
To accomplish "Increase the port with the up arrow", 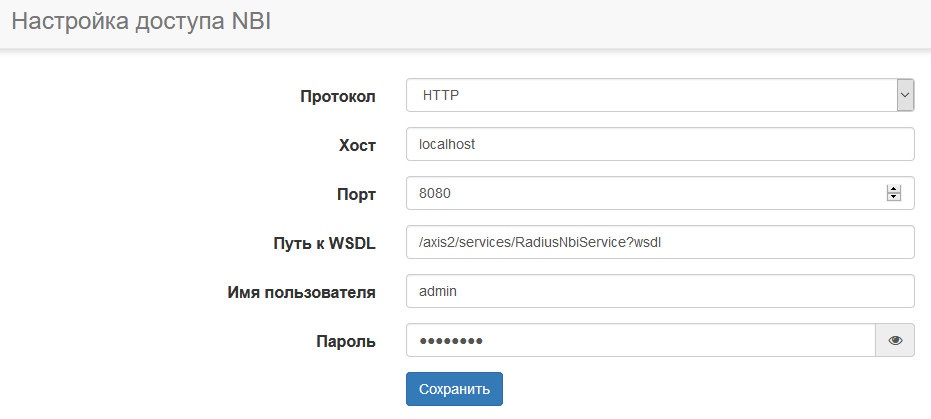I will pos(894,188).
